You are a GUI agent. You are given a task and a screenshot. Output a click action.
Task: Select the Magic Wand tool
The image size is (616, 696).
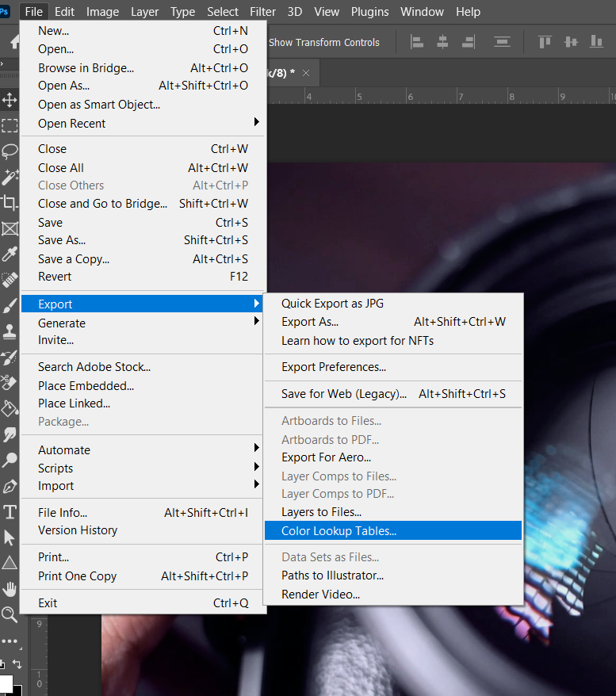click(x=10, y=177)
